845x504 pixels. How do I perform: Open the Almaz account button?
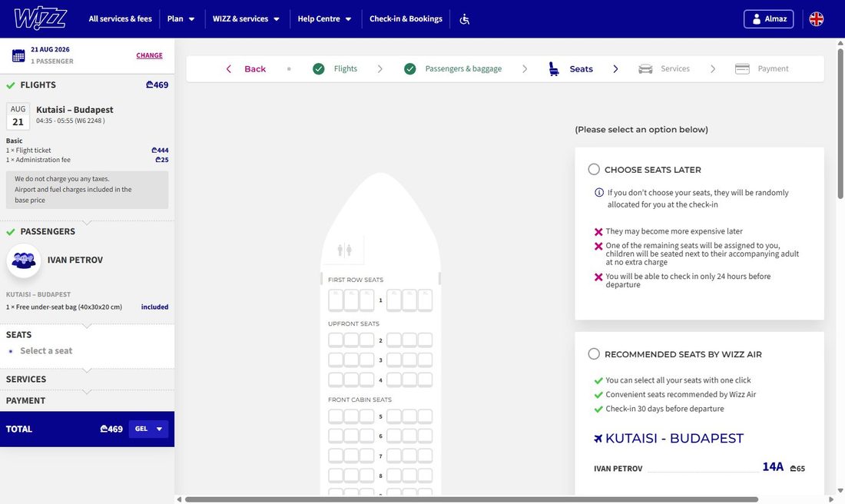coord(768,19)
